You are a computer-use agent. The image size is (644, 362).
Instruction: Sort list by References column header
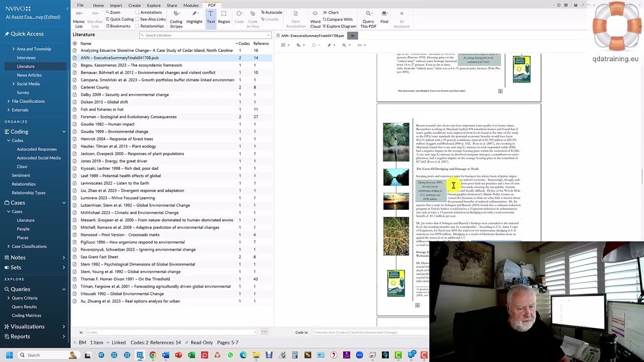(262, 43)
